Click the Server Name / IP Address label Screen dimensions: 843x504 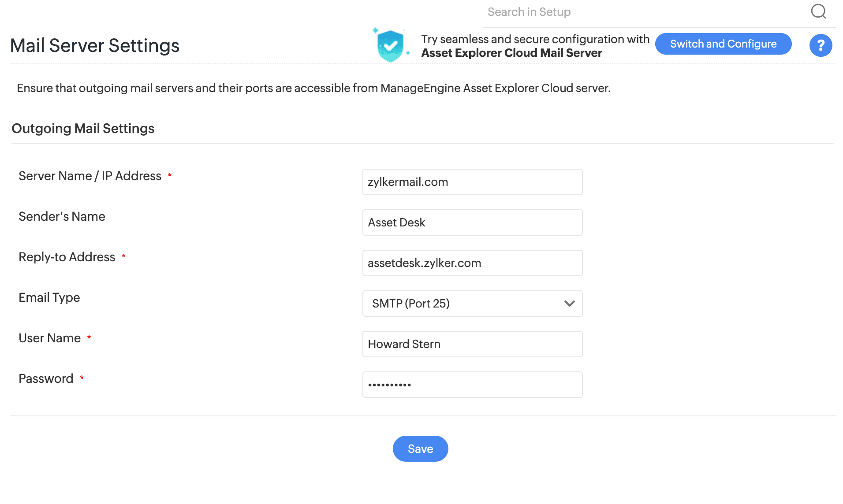pos(90,176)
